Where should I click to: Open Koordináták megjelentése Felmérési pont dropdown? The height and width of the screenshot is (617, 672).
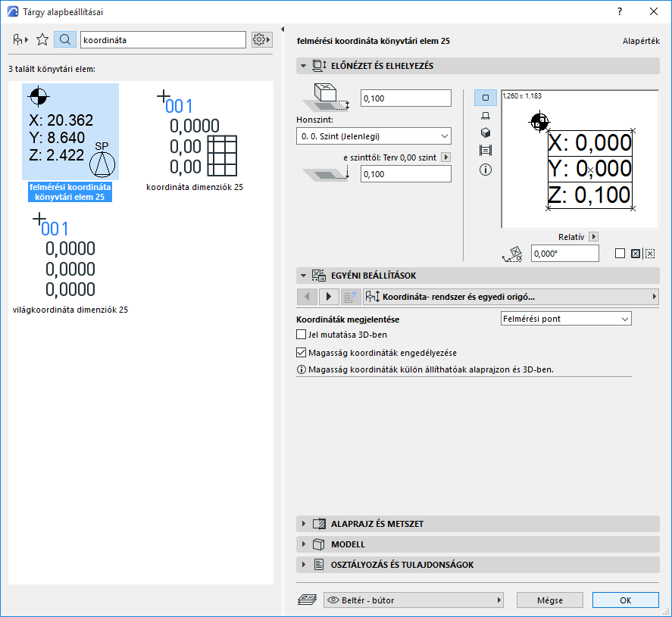click(566, 319)
